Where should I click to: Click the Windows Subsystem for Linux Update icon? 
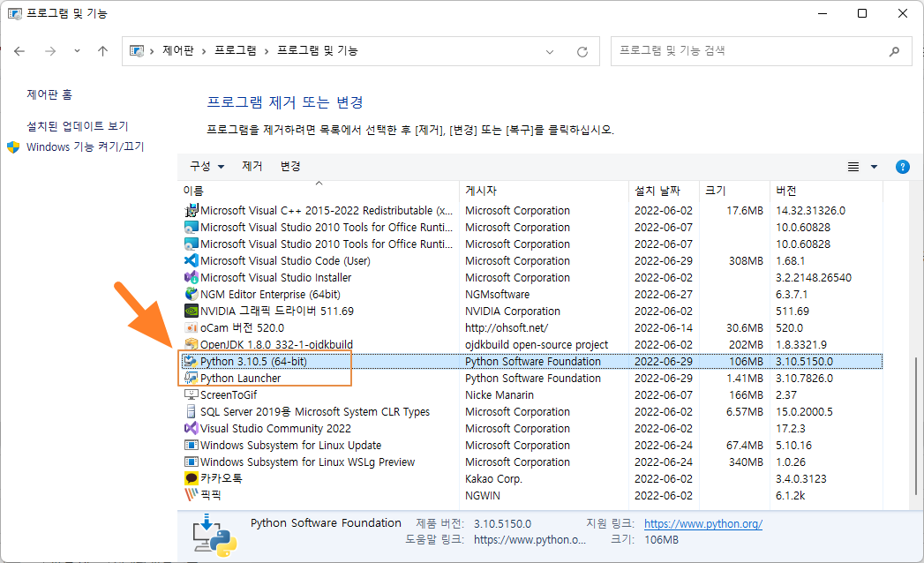[191, 445]
